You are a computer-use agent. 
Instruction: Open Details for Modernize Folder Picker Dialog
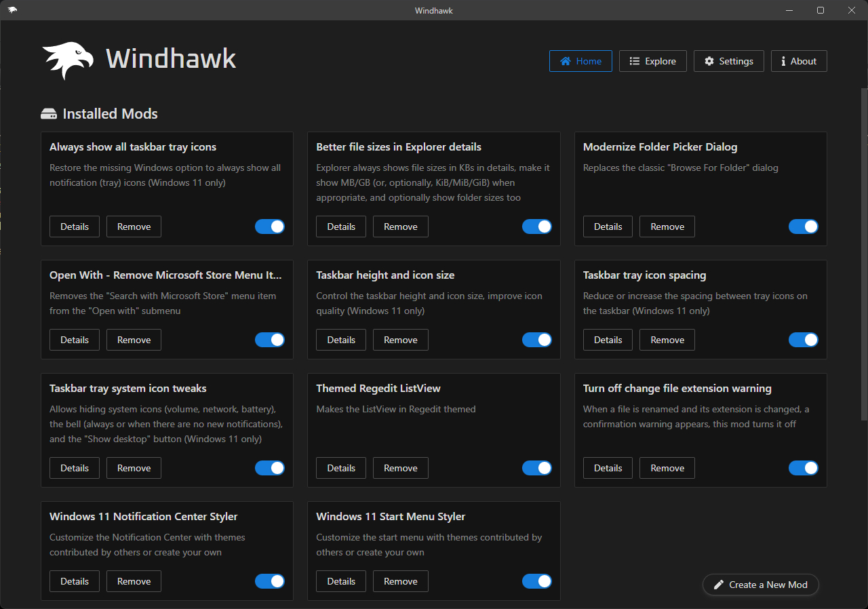click(x=608, y=227)
